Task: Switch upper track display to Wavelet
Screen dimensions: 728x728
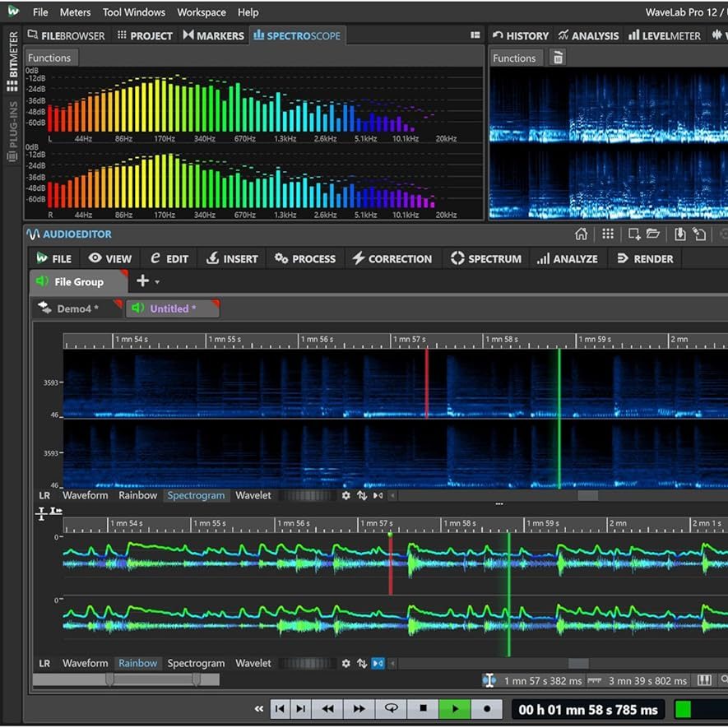Action: [x=253, y=496]
